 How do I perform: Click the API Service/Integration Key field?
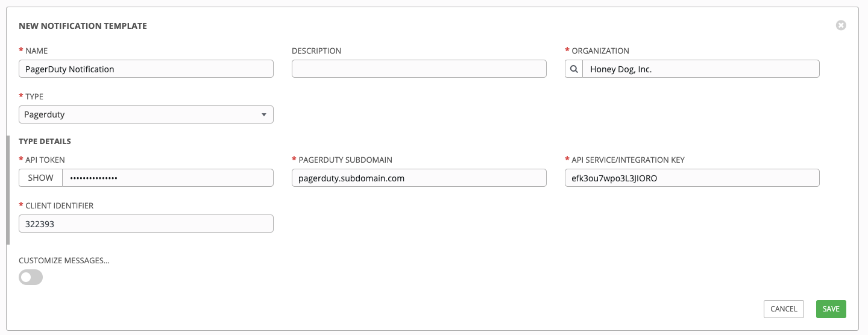(692, 178)
